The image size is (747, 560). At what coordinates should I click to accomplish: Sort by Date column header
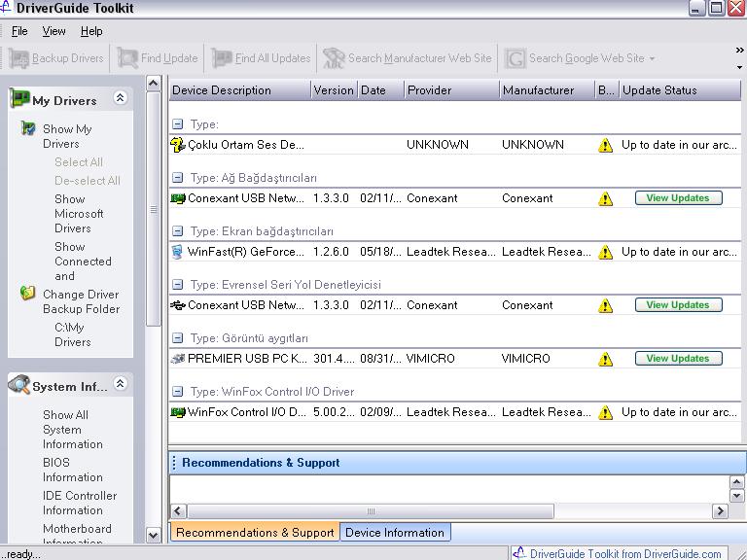[380, 90]
